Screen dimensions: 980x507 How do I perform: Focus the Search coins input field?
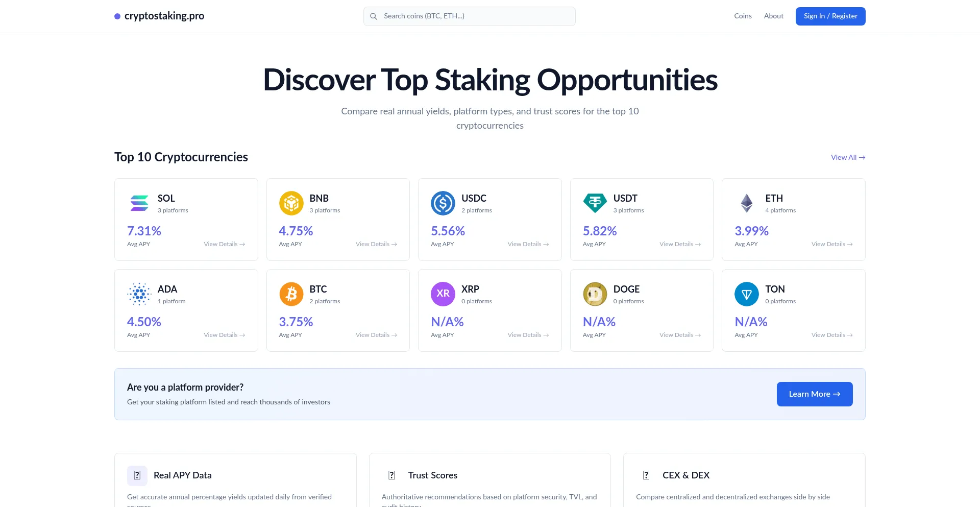475,16
